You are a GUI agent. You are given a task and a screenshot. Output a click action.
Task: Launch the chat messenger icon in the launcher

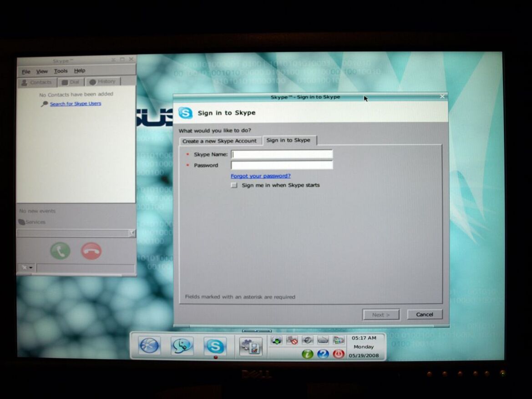(x=182, y=346)
